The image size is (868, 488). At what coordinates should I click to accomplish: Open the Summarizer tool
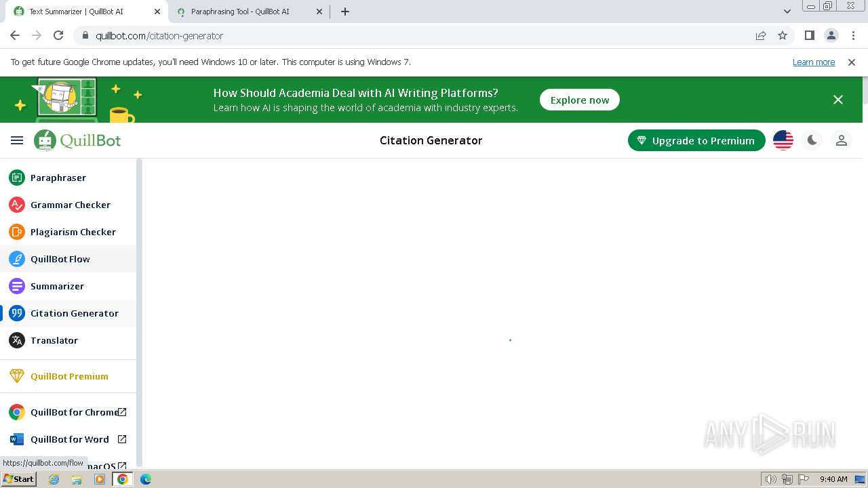coord(68,286)
